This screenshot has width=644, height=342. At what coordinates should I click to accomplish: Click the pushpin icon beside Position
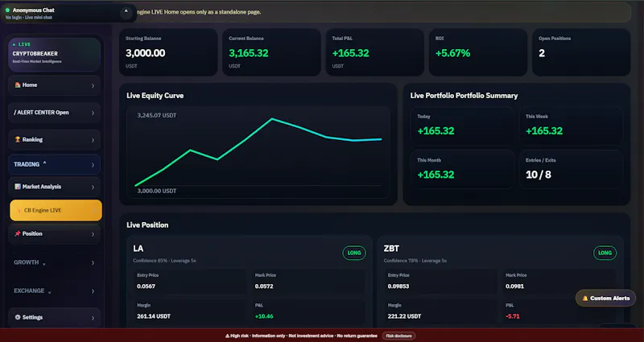tap(18, 233)
